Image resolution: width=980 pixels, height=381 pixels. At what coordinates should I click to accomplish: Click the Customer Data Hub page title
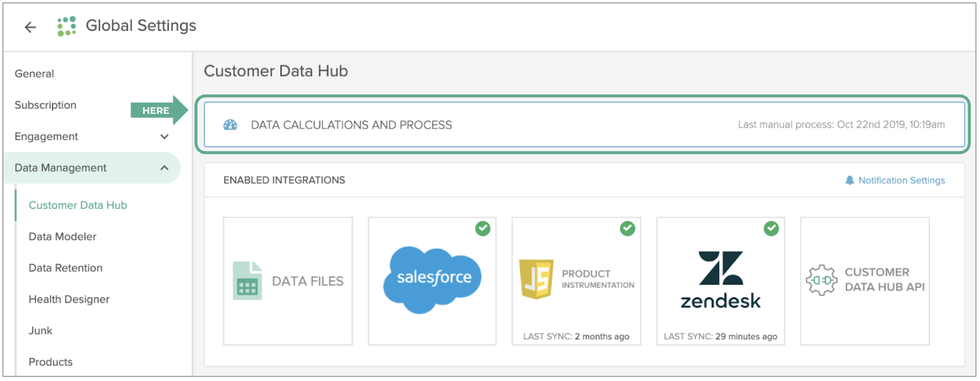(x=276, y=71)
